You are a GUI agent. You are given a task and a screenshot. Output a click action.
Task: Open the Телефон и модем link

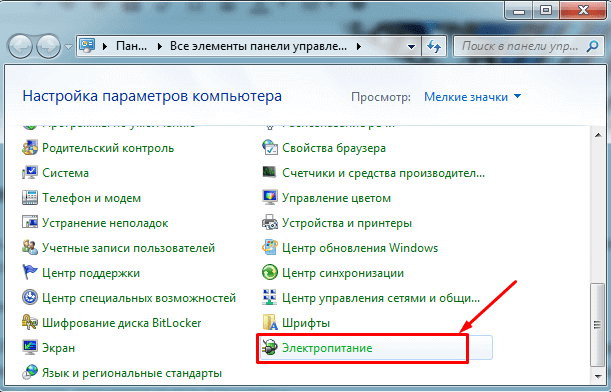[x=92, y=198]
